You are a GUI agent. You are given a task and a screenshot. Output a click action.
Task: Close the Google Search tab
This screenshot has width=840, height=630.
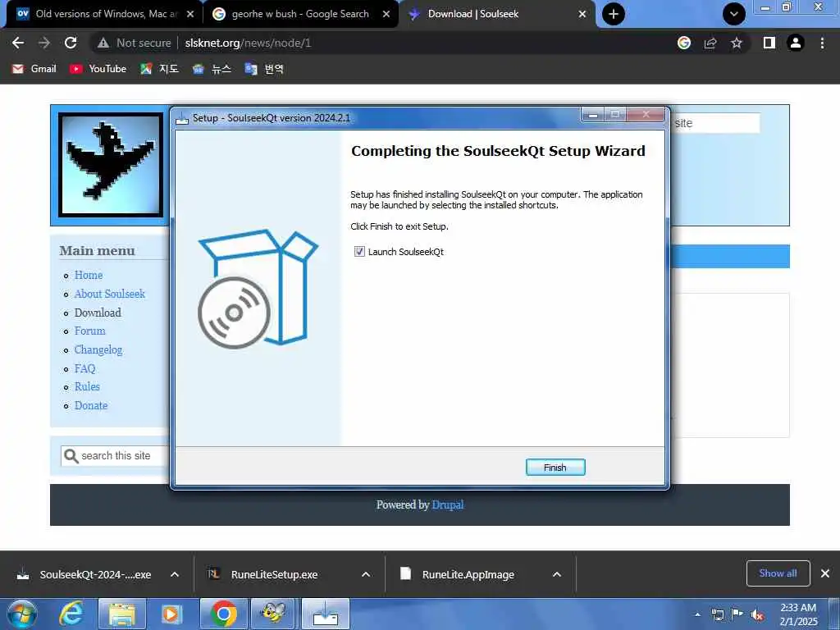[386, 14]
